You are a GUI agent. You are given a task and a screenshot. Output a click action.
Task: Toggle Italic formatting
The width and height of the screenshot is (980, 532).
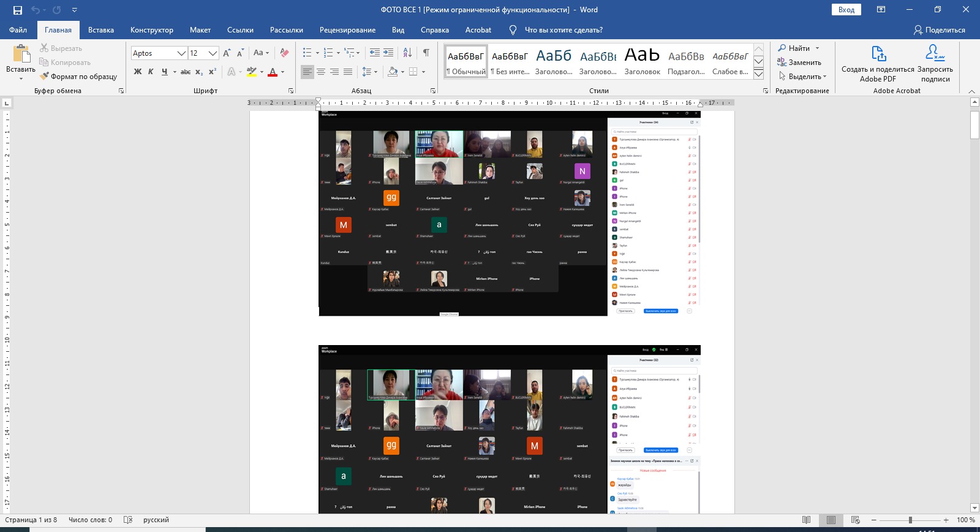tap(151, 72)
